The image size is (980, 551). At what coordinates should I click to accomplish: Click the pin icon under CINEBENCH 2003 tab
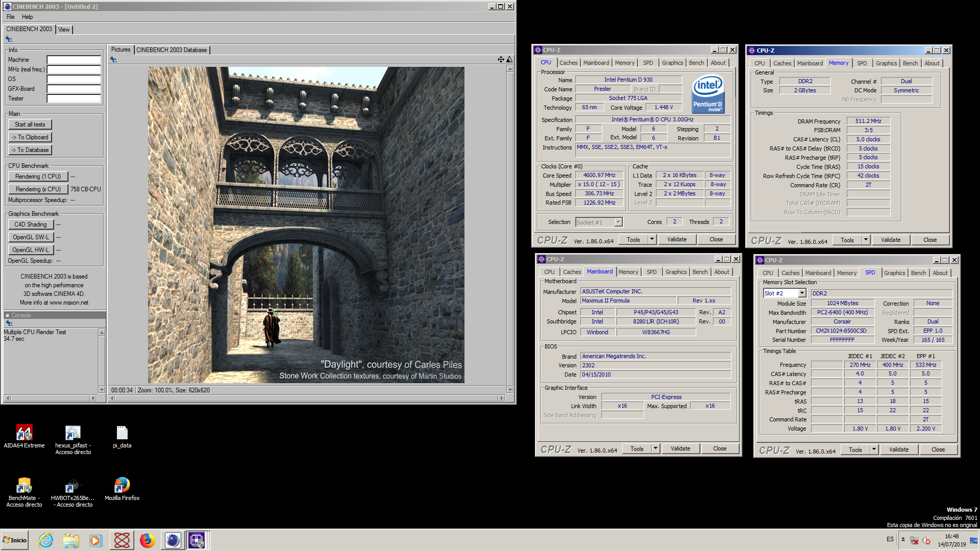coord(9,39)
